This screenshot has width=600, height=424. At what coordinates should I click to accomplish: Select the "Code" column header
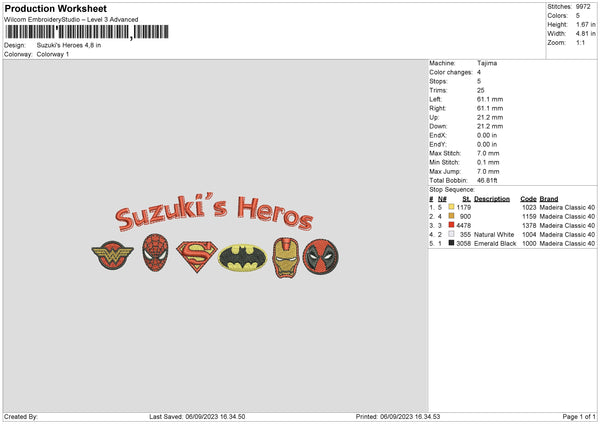pos(528,199)
